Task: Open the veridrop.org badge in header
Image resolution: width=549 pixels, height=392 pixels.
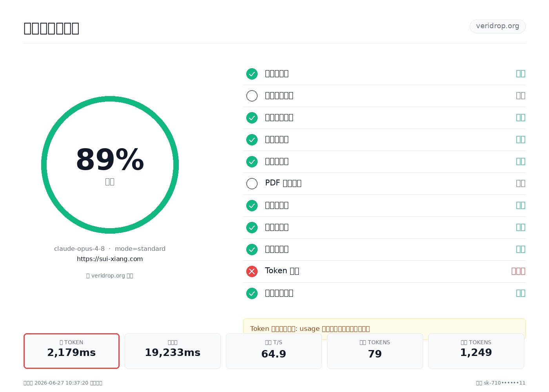Action: coord(498,26)
